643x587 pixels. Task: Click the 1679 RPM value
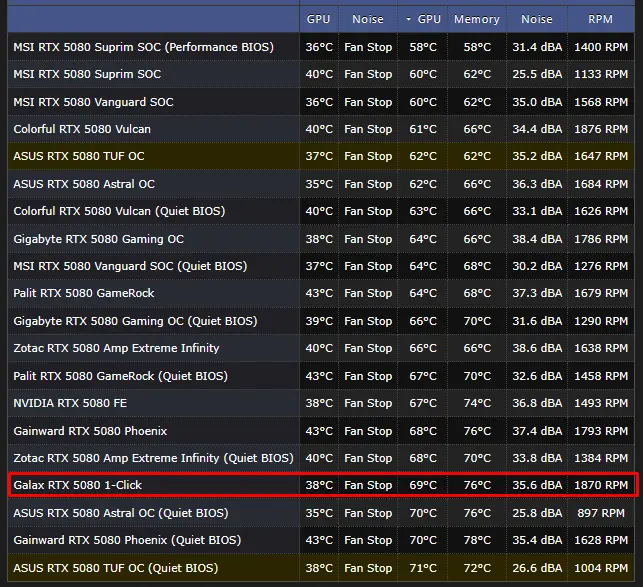coord(601,293)
